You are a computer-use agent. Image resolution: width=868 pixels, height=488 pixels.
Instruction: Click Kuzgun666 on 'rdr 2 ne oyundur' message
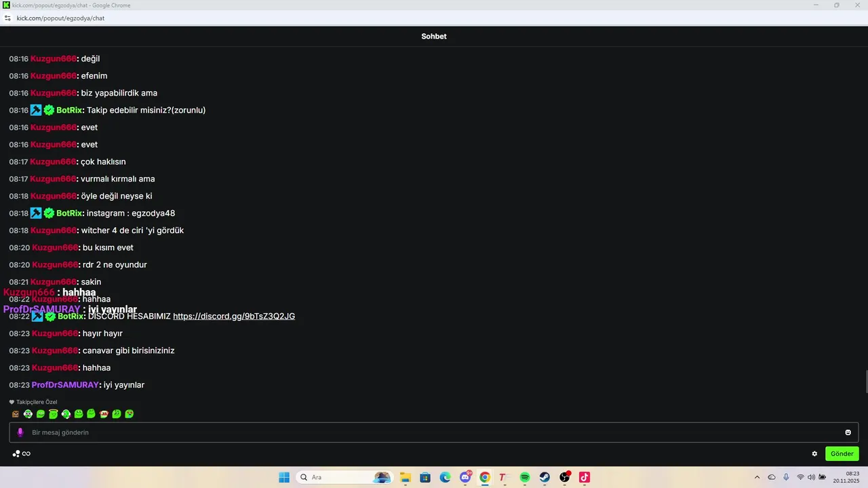55,264
